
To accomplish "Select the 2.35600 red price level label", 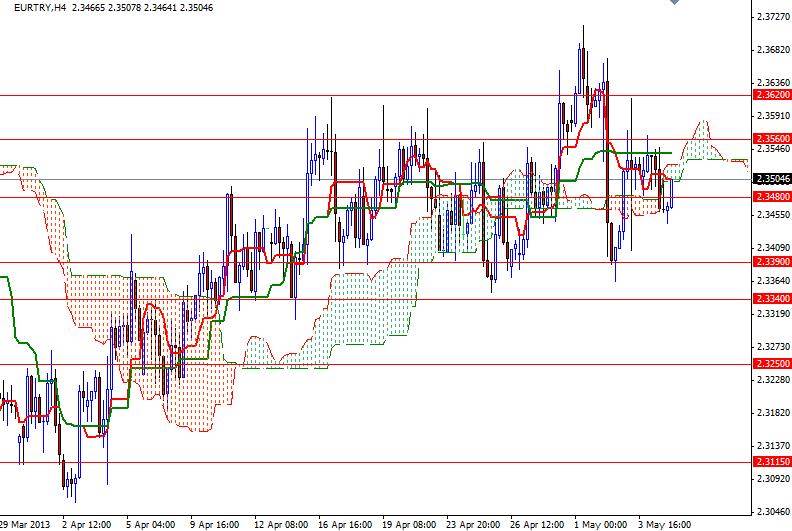I will 772,138.
